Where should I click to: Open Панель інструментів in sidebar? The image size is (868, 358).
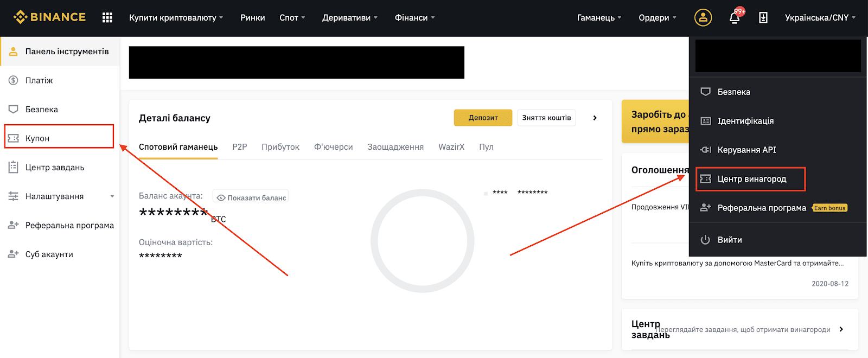click(x=60, y=52)
